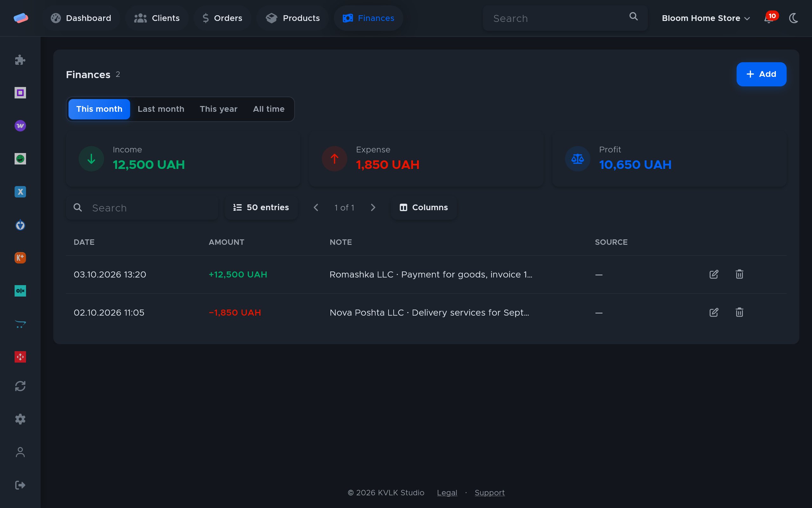
Task: Open the blue X integration icon
Action: click(x=20, y=192)
